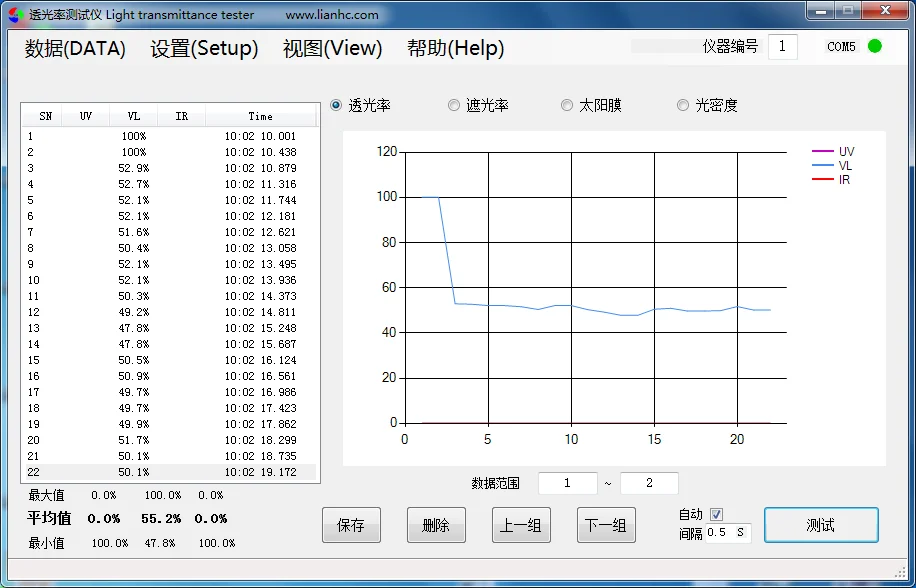Screen dimensions: 916x588
Task: Open the 帮助(Help) menu
Action: [x=456, y=48]
